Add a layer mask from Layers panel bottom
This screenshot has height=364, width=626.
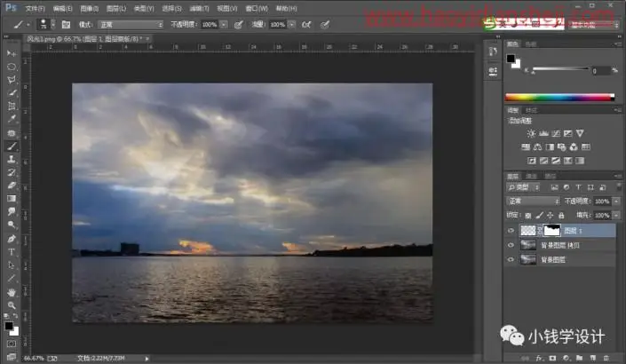coord(552,358)
